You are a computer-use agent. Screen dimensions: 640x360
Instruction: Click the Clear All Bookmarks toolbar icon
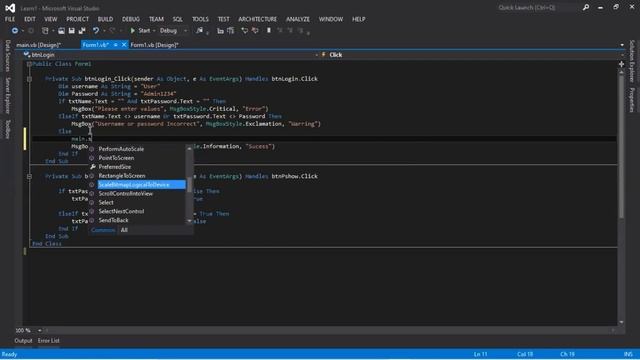pos(301,31)
